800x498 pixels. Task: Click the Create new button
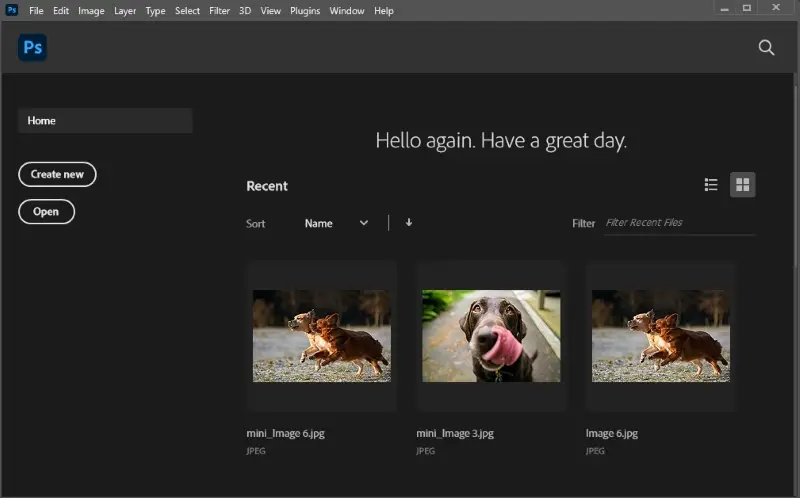pyautogui.click(x=57, y=174)
